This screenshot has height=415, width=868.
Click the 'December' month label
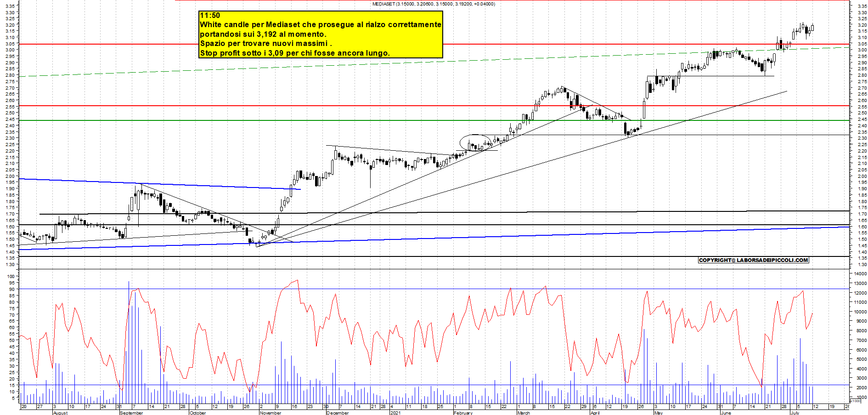(x=338, y=413)
